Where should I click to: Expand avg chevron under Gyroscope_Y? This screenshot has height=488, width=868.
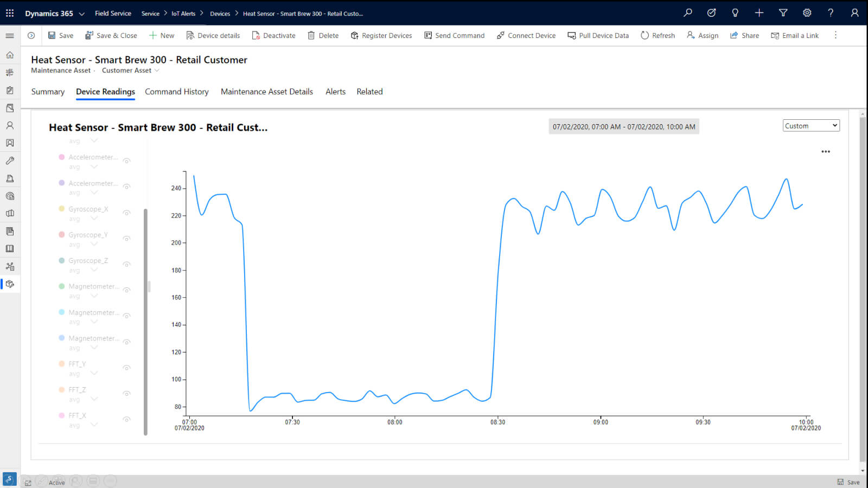tap(94, 244)
